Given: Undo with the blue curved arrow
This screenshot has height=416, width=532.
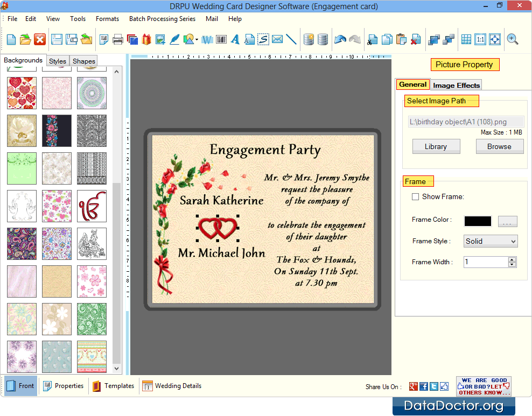Looking at the screenshot, I should tap(340, 40).
